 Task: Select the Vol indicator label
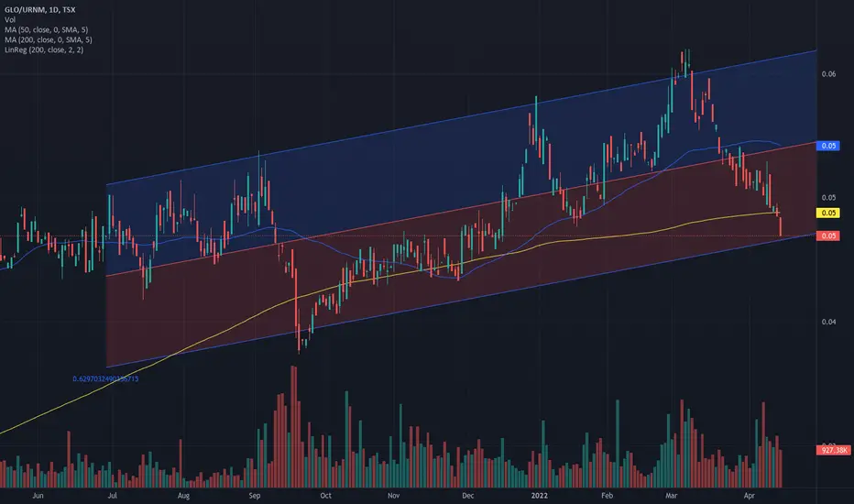tap(10, 19)
